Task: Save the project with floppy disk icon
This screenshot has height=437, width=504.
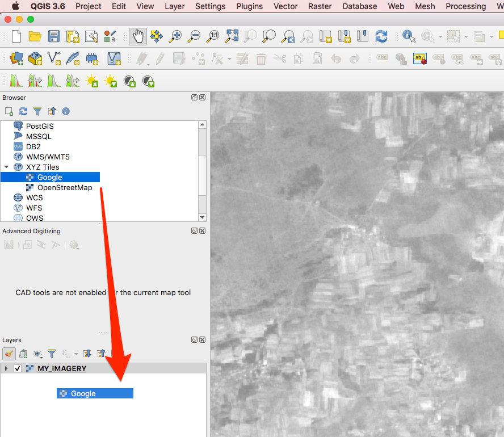Action: [x=54, y=36]
